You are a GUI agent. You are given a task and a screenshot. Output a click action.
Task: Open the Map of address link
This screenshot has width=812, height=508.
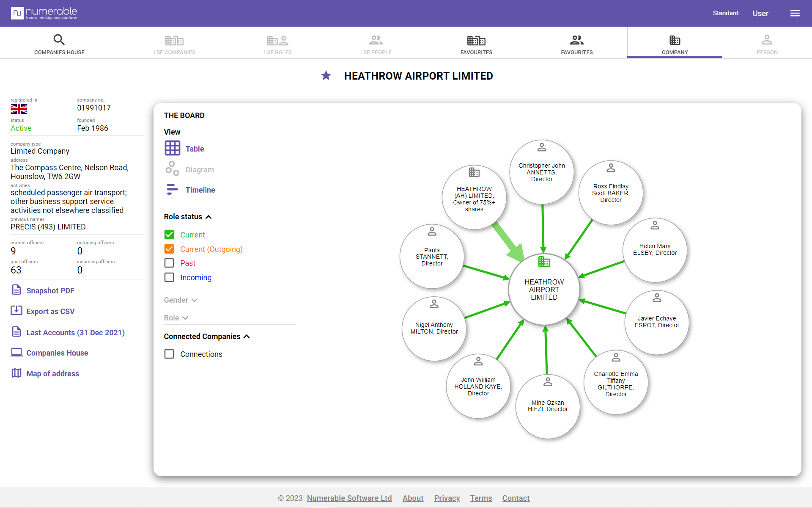52,374
